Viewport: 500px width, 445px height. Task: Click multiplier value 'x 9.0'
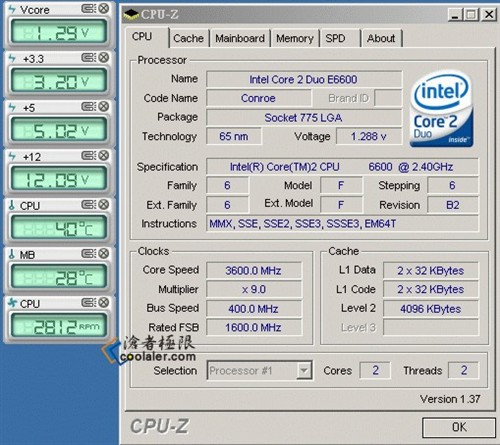254,289
